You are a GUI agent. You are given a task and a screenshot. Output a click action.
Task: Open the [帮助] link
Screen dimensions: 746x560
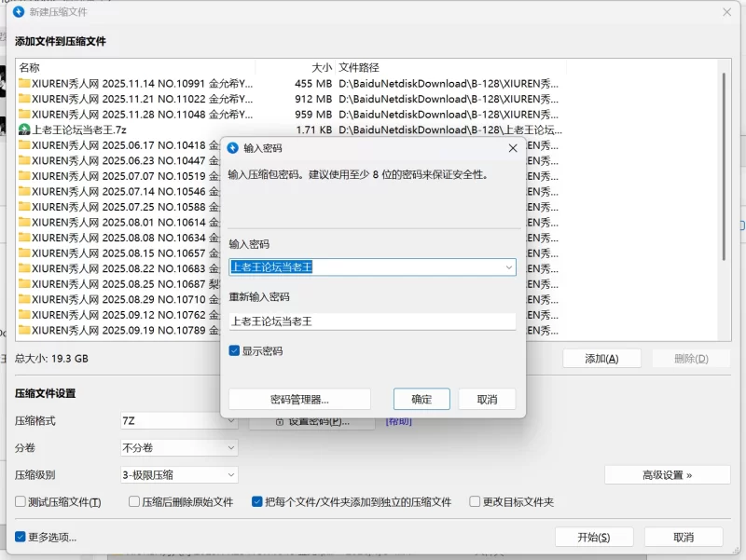(399, 421)
